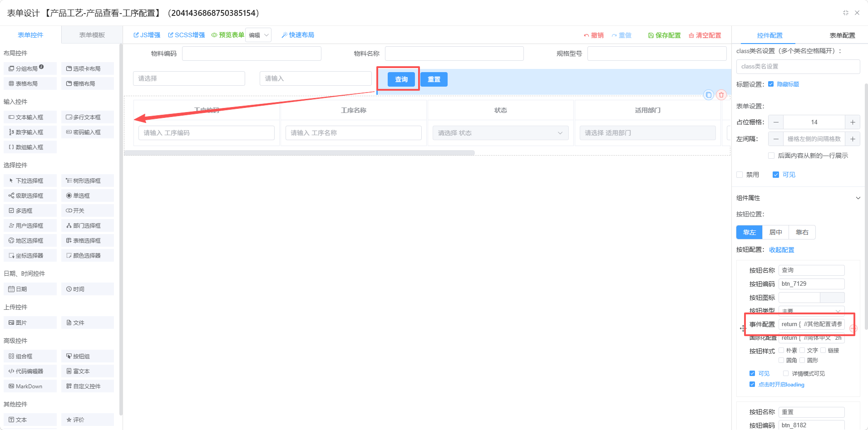Toggle the 隐藏标题 checkbox
Image resolution: width=868 pixels, height=430 pixels.
coord(771,84)
